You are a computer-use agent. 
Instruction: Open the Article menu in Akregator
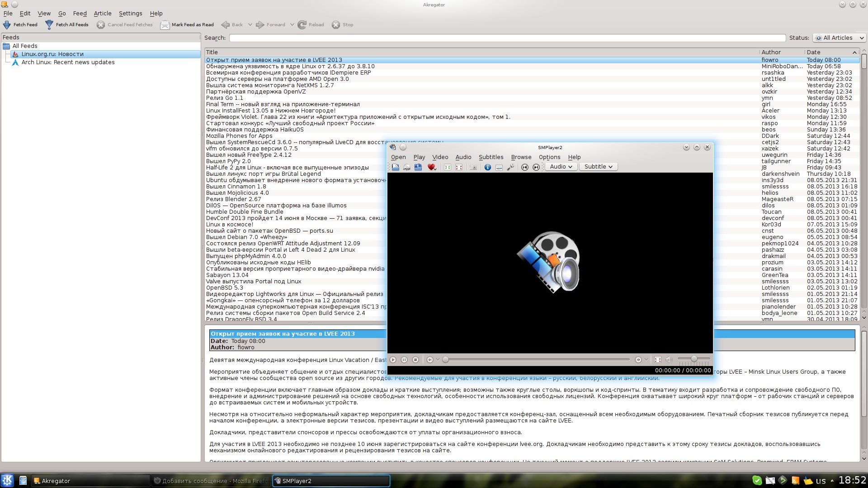click(x=103, y=14)
